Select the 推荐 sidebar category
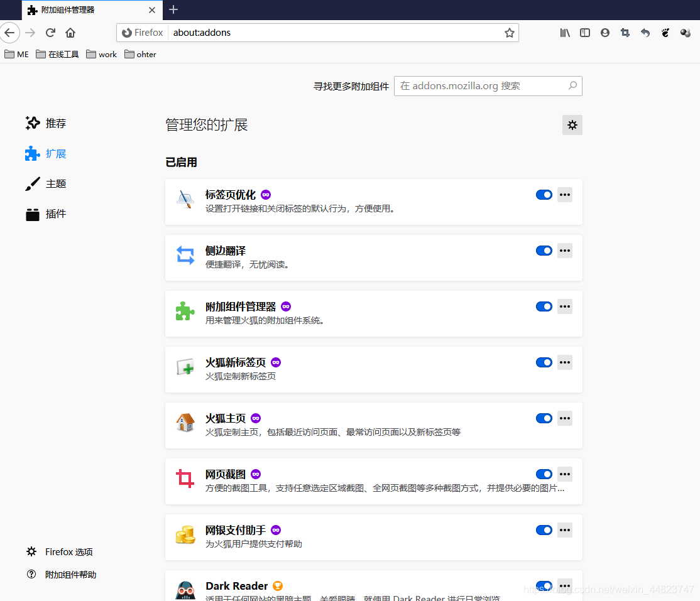Screen dimensions: 700x601 click(x=46, y=123)
